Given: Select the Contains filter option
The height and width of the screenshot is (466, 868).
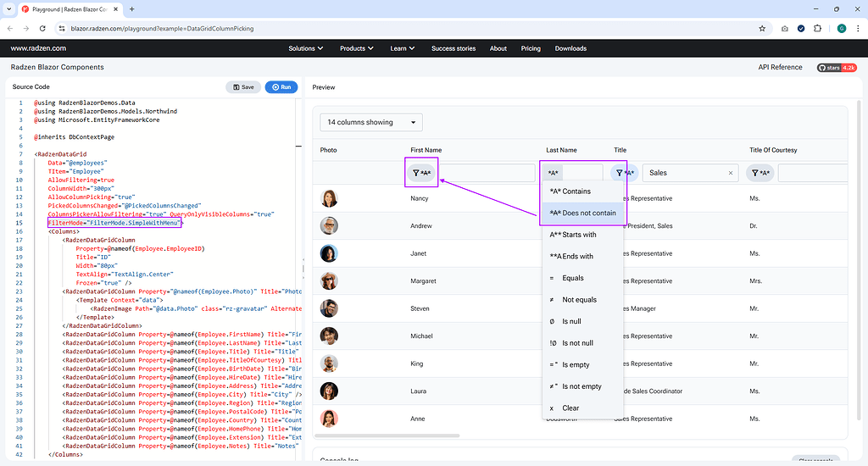Looking at the screenshot, I should coord(583,191).
